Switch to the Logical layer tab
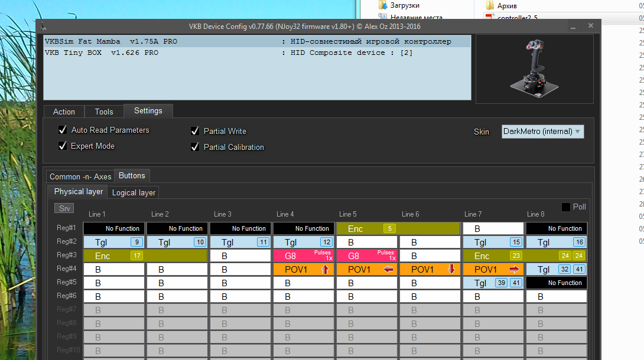 [134, 193]
